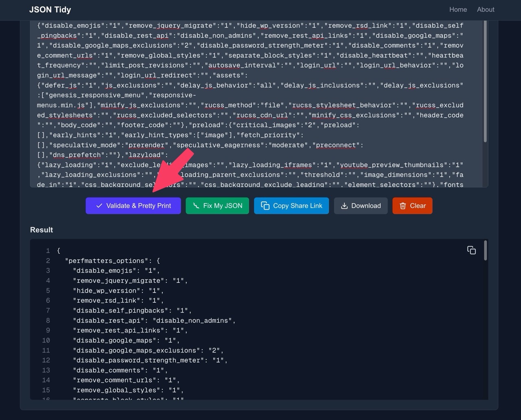
Task: Click the "disable_rest_api" result line
Action: [x=154, y=321]
